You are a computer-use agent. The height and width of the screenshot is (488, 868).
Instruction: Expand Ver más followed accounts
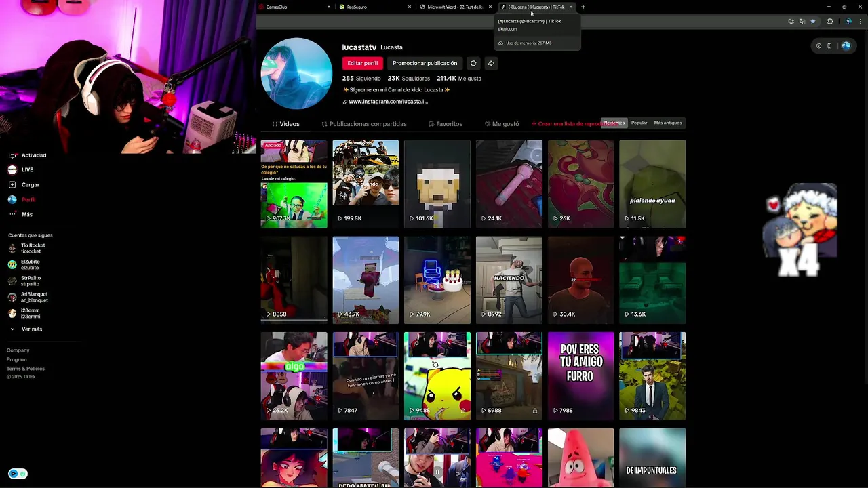pyautogui.click(x=26, y=329)
